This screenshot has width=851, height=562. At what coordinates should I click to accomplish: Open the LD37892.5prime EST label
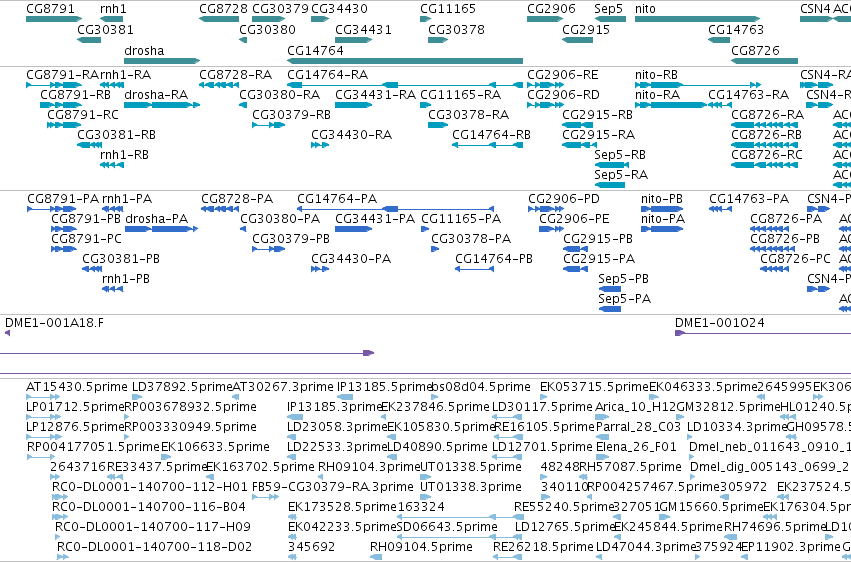pos(182,387)
